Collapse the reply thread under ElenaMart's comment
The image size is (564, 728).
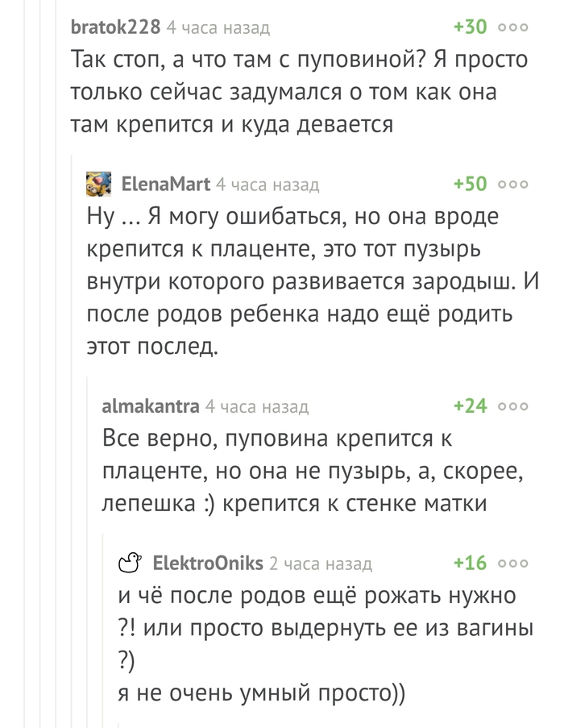(x=88, y=552)
